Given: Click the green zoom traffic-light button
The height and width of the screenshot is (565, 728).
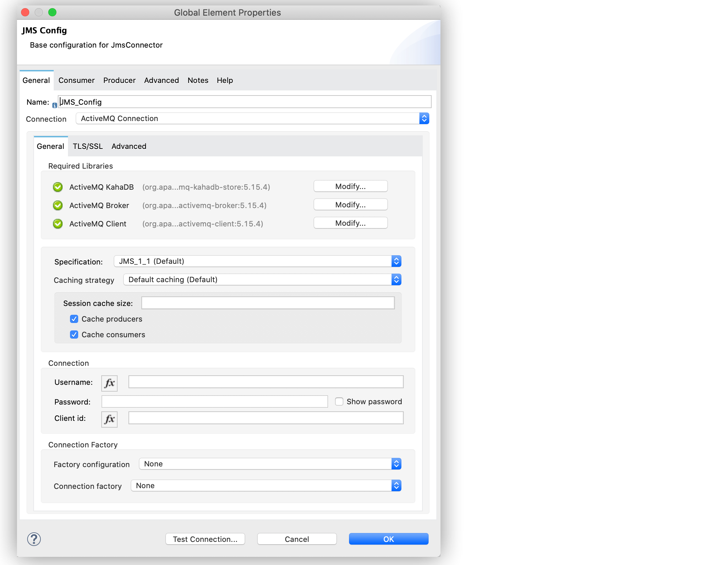Looking at the screenshot, I should point(52,12).
